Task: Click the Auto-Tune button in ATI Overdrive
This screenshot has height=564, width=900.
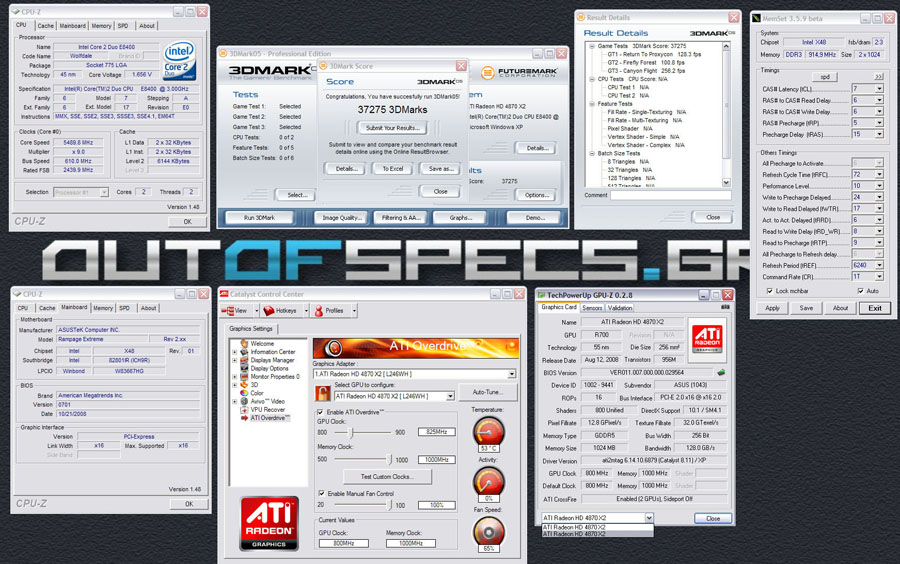Action: click(488, 392)
